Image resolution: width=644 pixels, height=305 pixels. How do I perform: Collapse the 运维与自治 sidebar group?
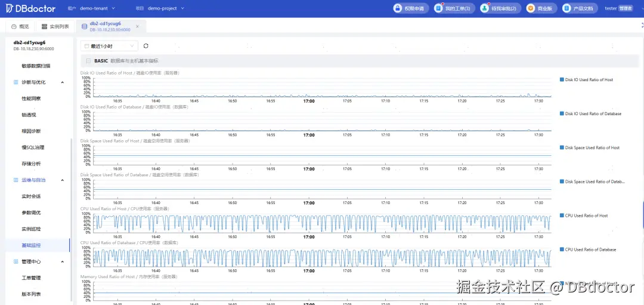coord(63,180)
